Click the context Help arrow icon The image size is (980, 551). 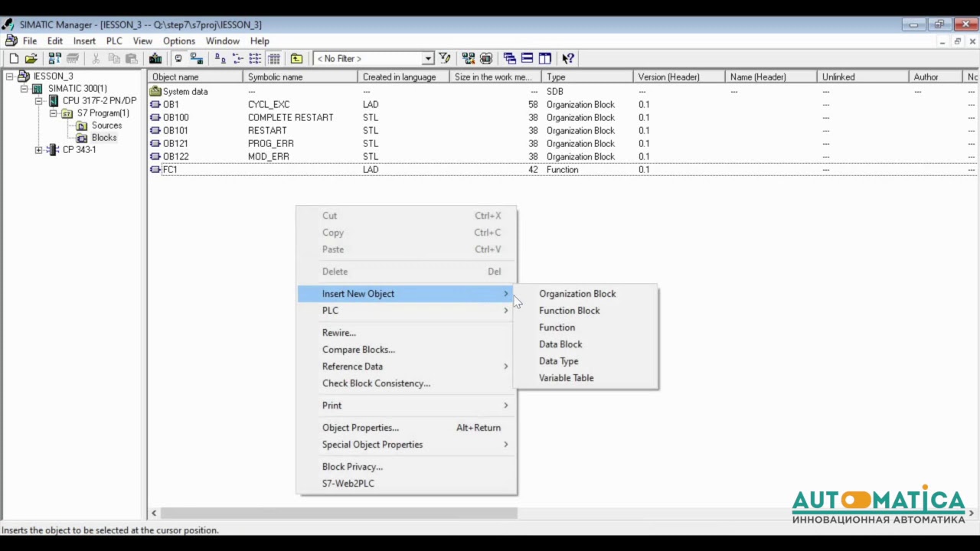click(568, 58)
